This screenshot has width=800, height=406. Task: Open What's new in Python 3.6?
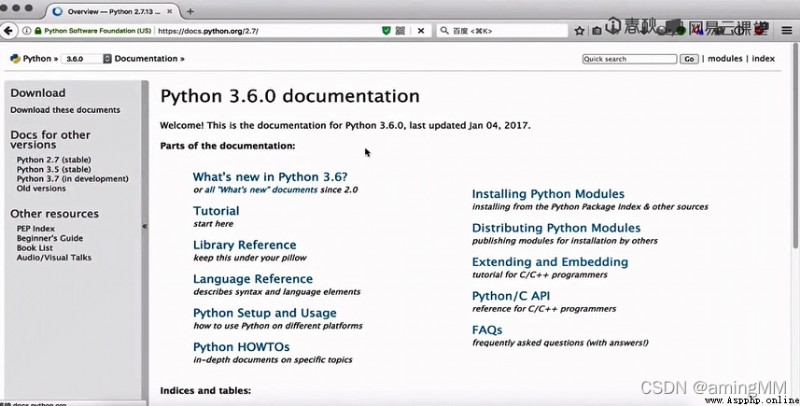point(270,177)
